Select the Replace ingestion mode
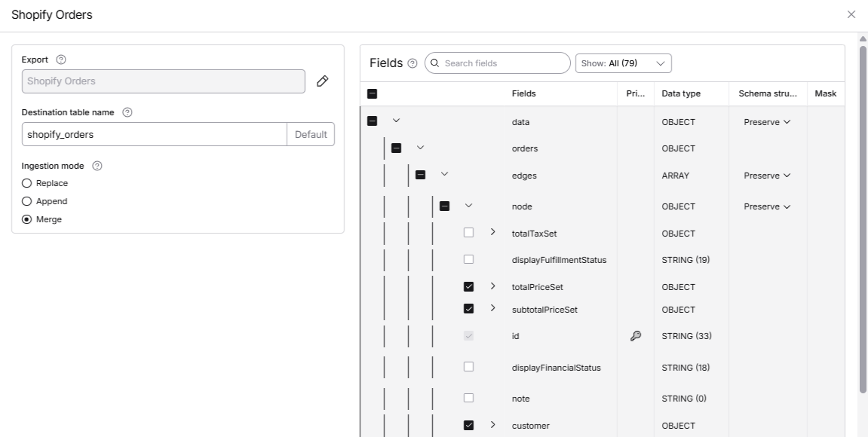The image size is (868, 437). point(26,183)
